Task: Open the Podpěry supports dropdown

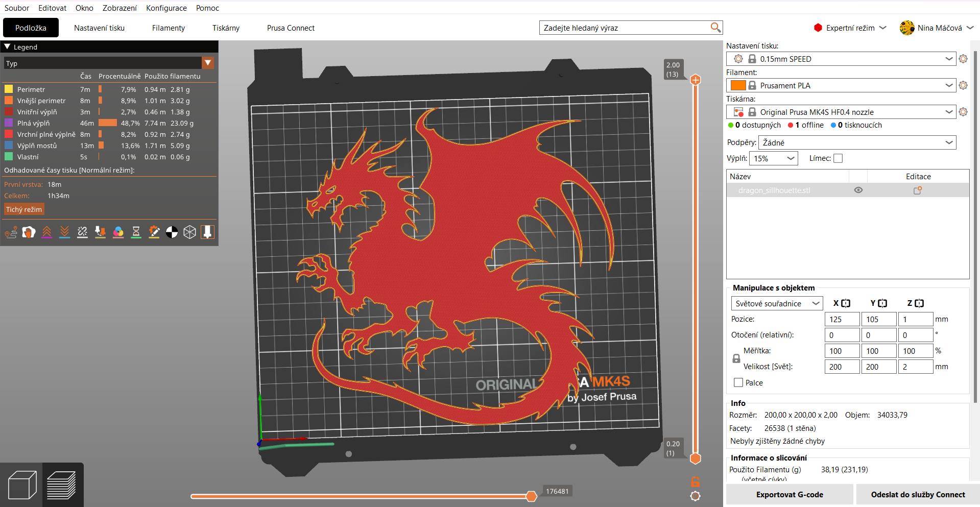Action: point(857,142)
